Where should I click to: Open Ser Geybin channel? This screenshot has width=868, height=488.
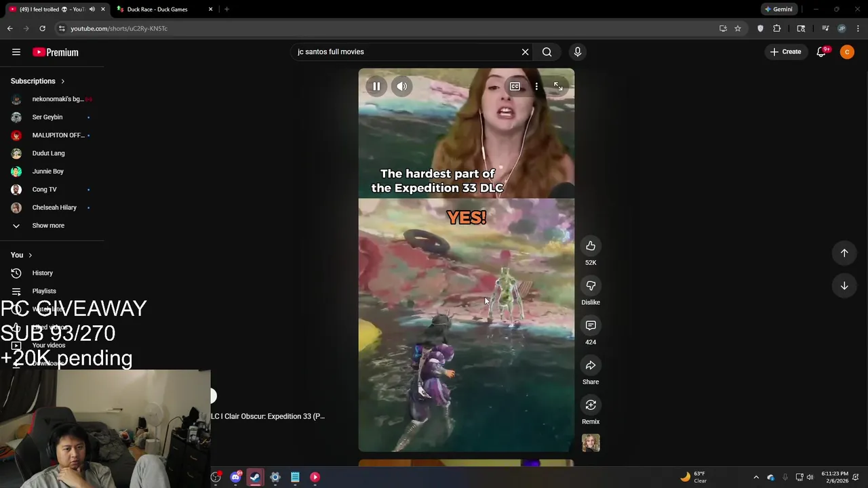(x=52, y=117)
